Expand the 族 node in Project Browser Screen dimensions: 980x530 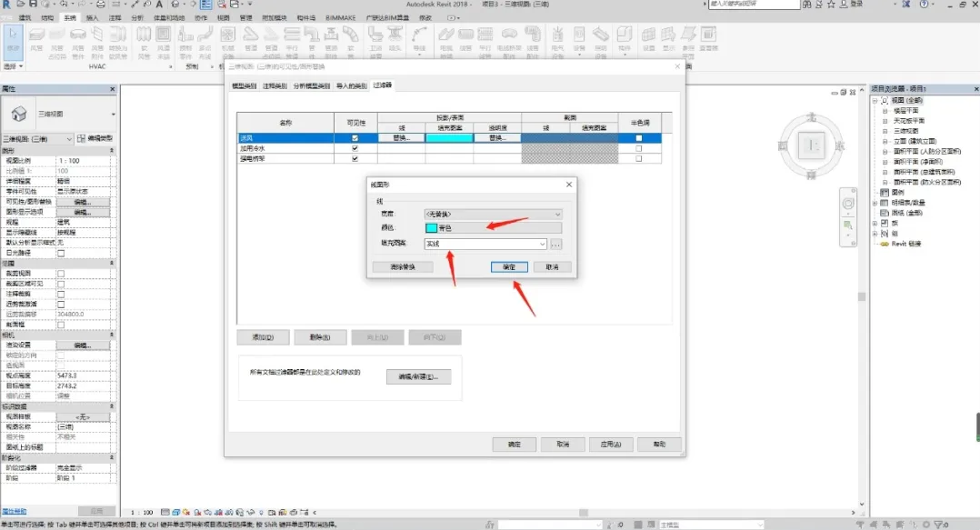[x=875, y=223]
